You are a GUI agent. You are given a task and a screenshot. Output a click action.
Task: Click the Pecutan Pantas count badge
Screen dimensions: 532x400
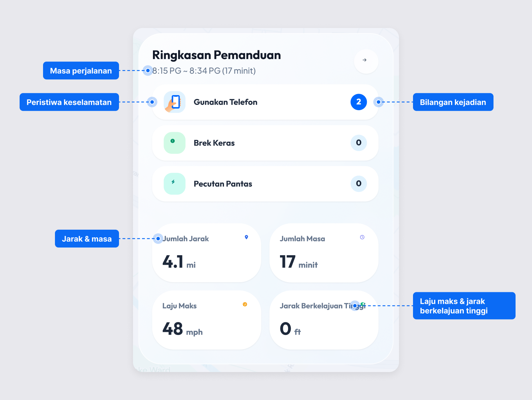tap(358, 184)
